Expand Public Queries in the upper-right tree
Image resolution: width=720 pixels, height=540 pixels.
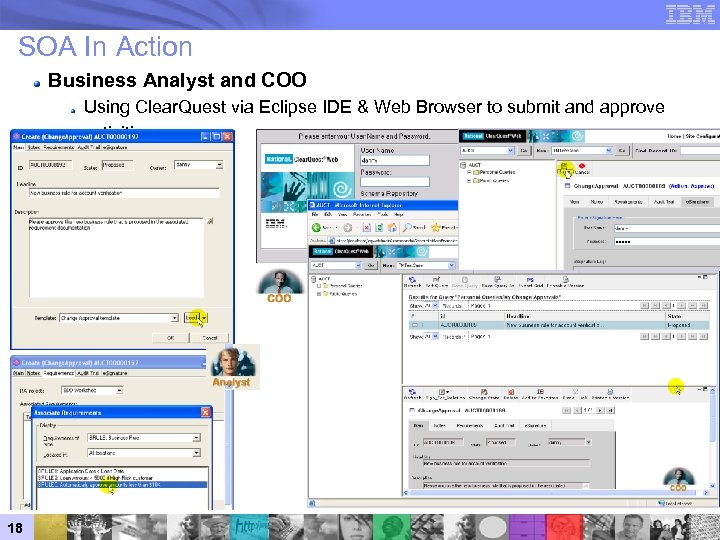coord(469,181)
